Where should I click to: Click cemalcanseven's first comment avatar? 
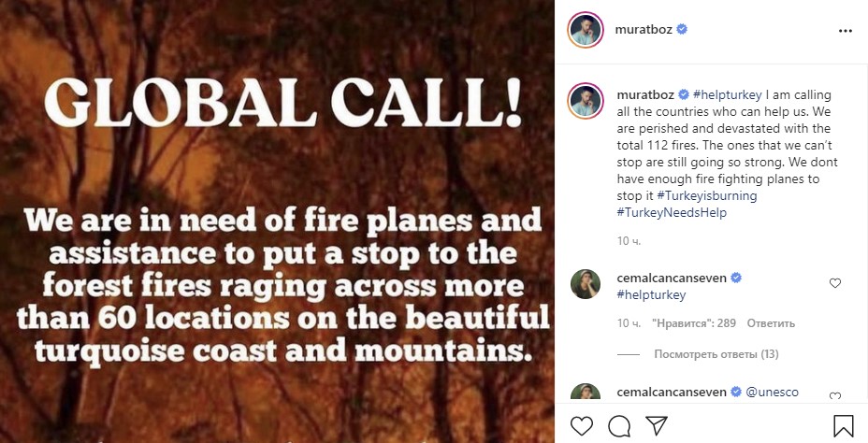coord(586,284)
